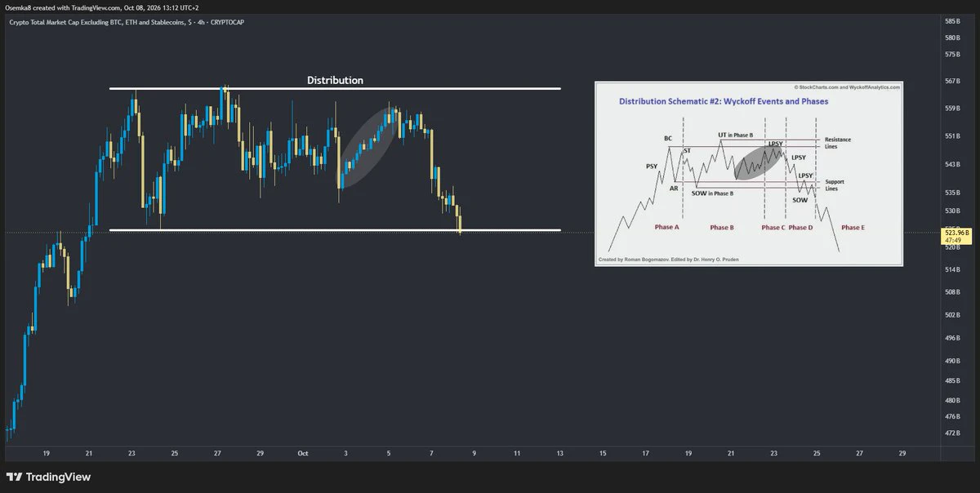Click the 567 B price axis label
980x493 pixels.
click(x=951, y=81)
